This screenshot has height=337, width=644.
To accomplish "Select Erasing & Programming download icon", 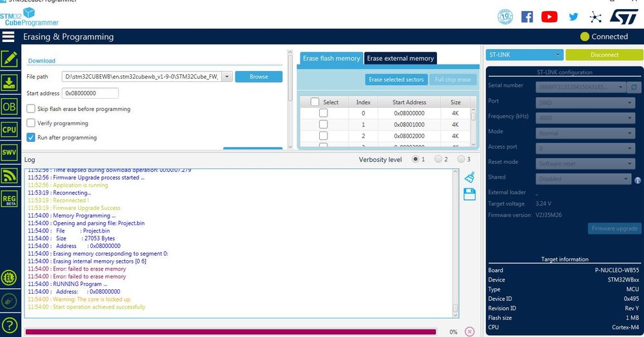I will [x=9, y=83].
